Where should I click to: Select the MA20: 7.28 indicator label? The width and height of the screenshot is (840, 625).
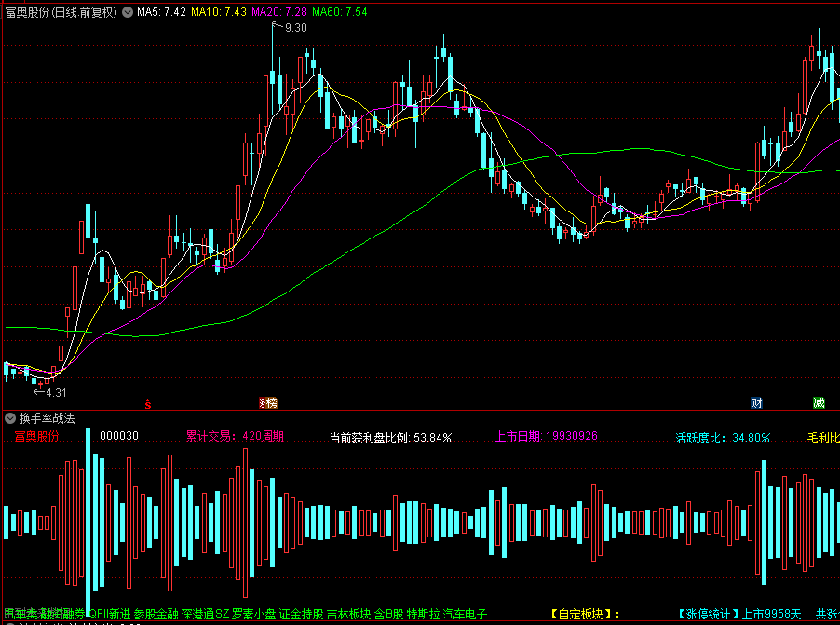tap(279, 12)
